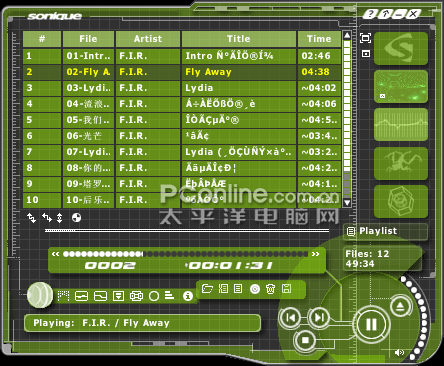
Task: Select track 7 'Lydia (' title
Action: (x=239, y=152)
